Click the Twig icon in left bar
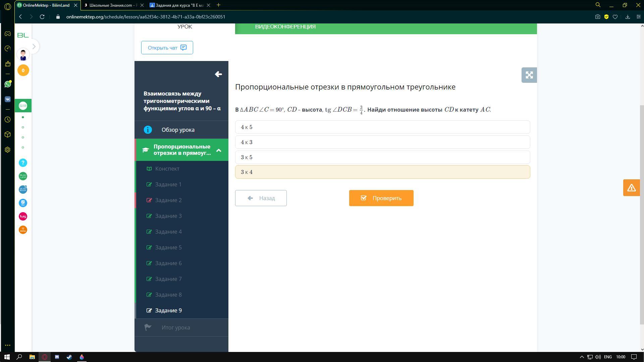The image size is (644, 362). pyautogui.click(x=23, y=217)
